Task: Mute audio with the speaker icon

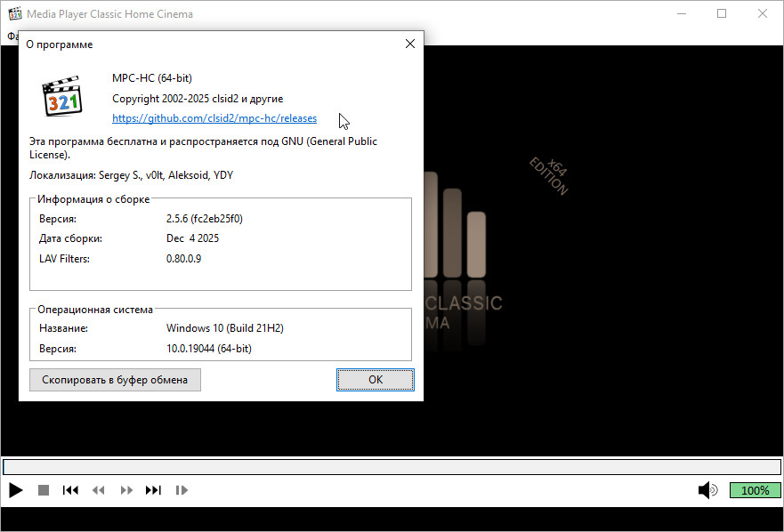Action: point(707,490)
